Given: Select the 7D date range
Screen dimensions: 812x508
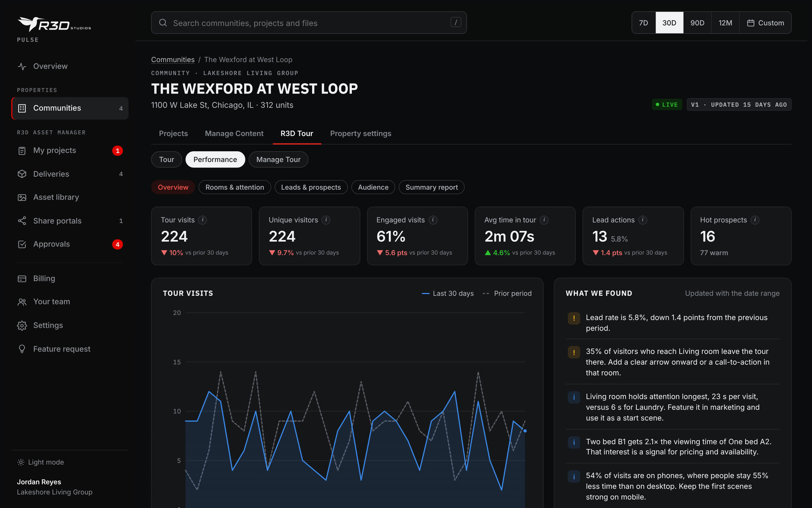Looking at the screenshot, I should point(644,23).
